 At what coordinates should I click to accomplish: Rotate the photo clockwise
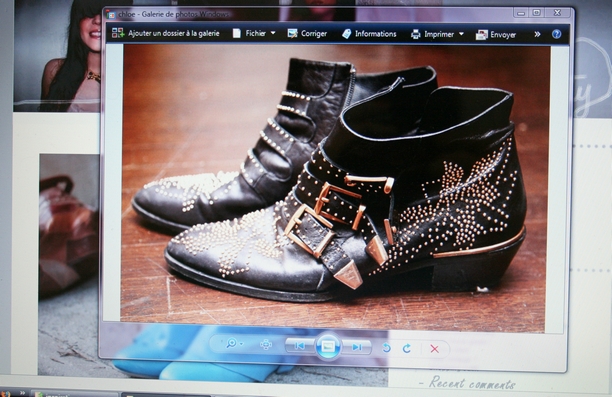pos(406,348)
